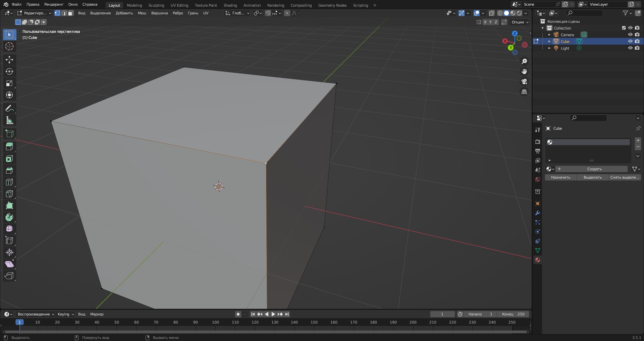Screen dimensions: 644x341
Task: Pick the Annotate pencil tool
Action: [x=9, y=108]
